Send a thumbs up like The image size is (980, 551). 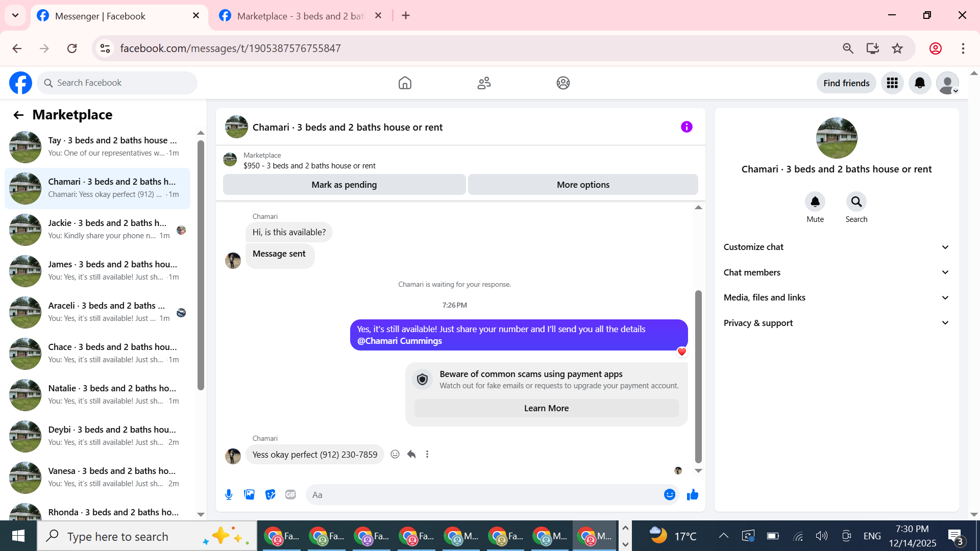tap(692, 494)
